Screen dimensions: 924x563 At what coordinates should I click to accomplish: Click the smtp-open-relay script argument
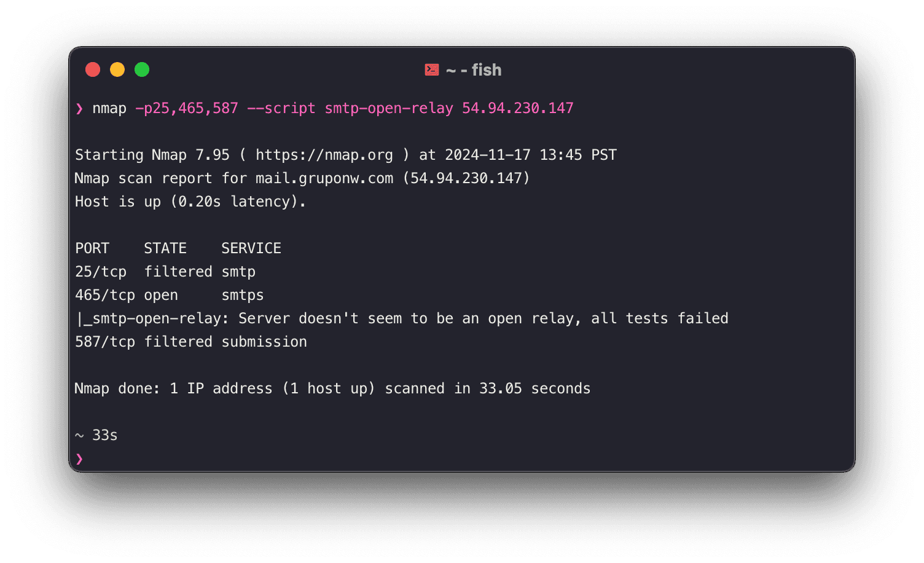(x=389, y=108)
